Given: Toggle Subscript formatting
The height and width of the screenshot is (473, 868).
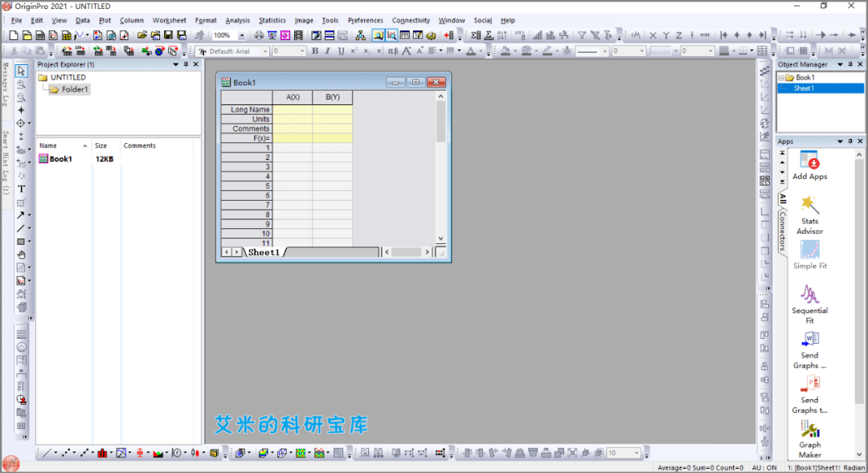Looking at the screenshot, I should point(366,51).
